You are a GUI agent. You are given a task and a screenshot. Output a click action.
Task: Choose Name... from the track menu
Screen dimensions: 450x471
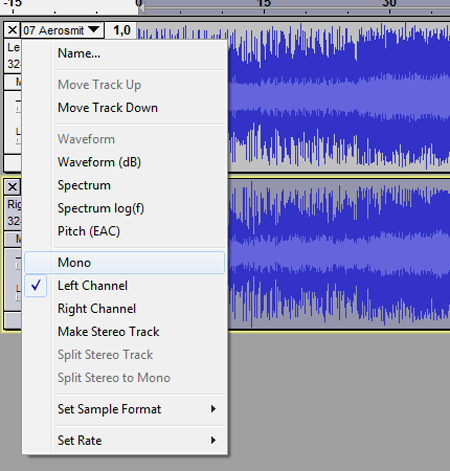point(125,53)
